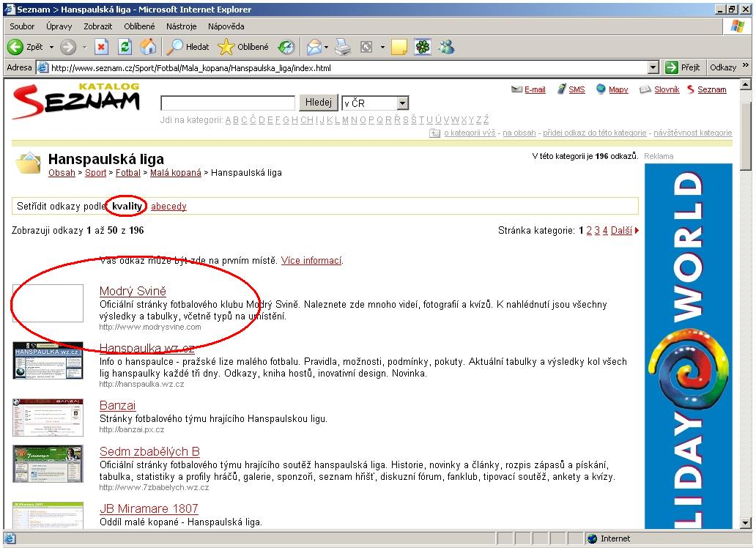
Task: Print the page with printer icon
Action: coord(344,47)
